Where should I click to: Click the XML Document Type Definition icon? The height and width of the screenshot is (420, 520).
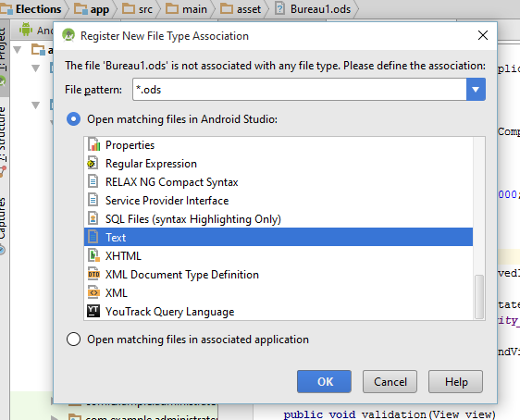point(93,274)
